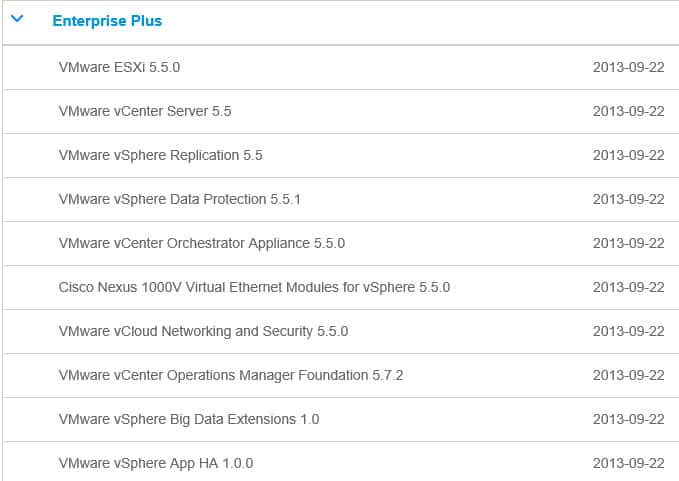Click the date beside Cisco Nexus 1000V
The image size is (679, 481).
628,287
